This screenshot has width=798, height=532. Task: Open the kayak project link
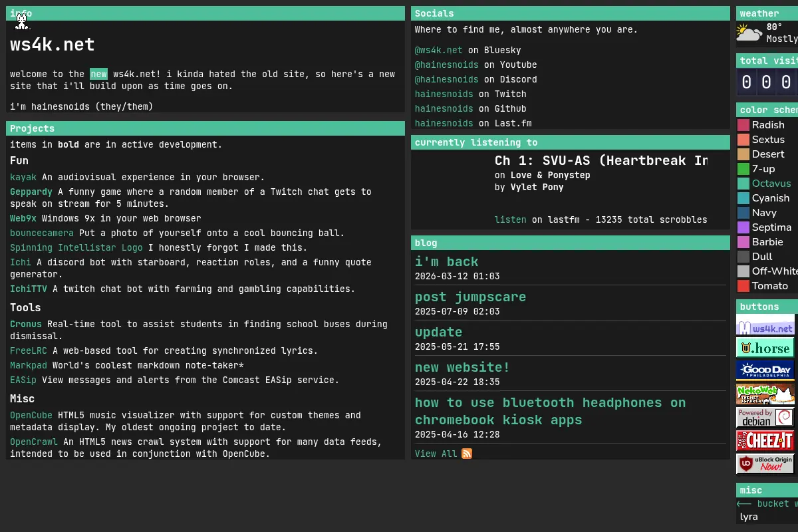point(23,178)
